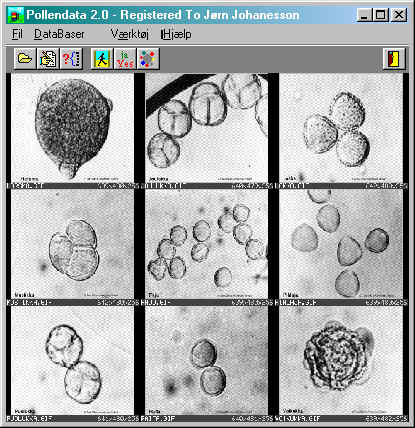Maximize the Pollendata window
The width and height of the screenshot is (415, 428).
point(380,15)
